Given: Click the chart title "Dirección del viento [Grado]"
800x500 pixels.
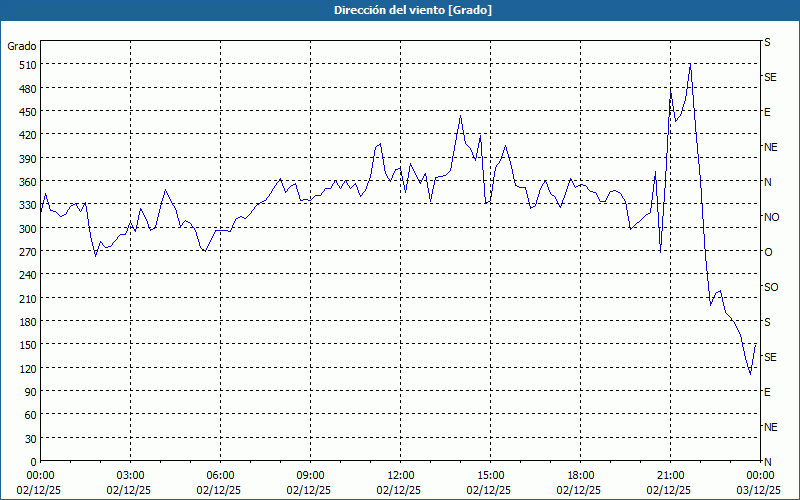Looking at the screenshot, I should pos(399,10).
